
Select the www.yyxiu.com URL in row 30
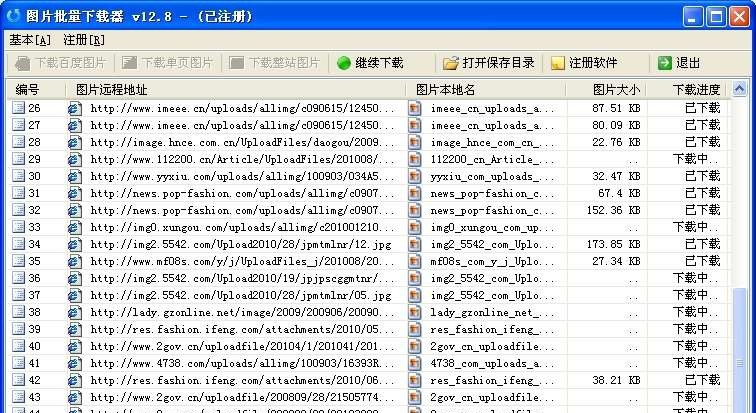point(243,176)
